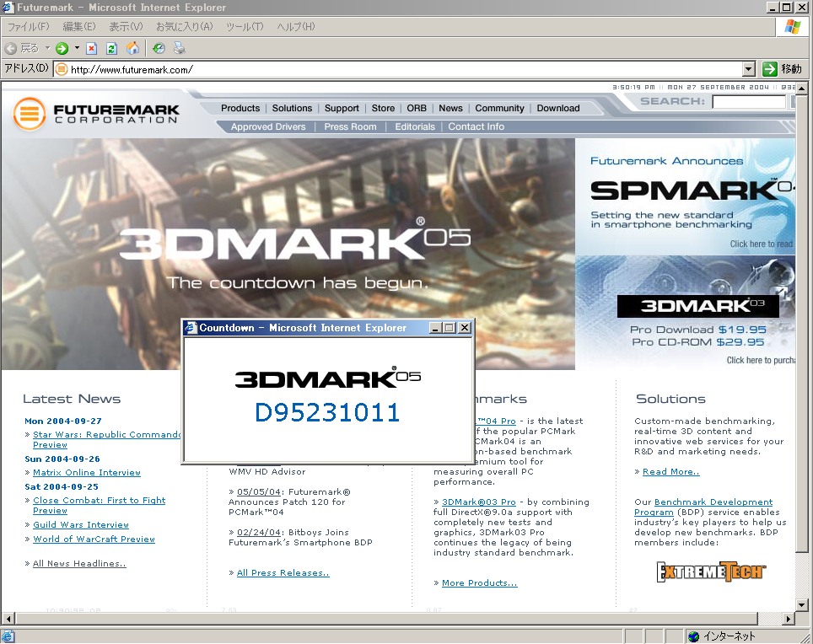Image resolution: width=813 pixels, height=644 pixels.
Task: Click the Futuremark orange logo icon
Action: point(30,113)
